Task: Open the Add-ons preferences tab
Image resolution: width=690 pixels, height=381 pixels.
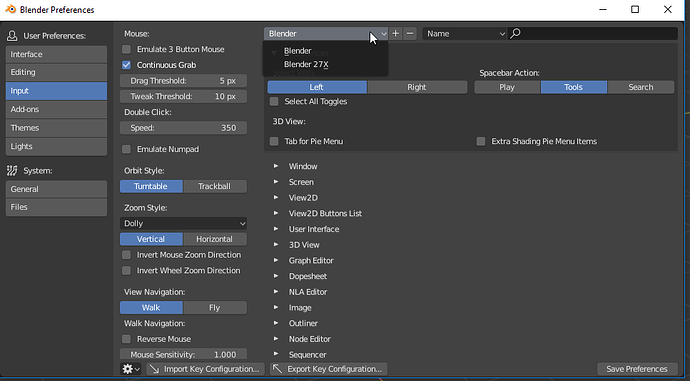Action: [56, 110]
